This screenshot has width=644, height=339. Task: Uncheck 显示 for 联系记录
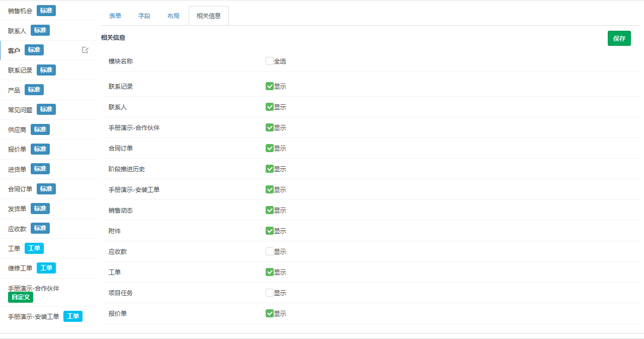[270, 86]
